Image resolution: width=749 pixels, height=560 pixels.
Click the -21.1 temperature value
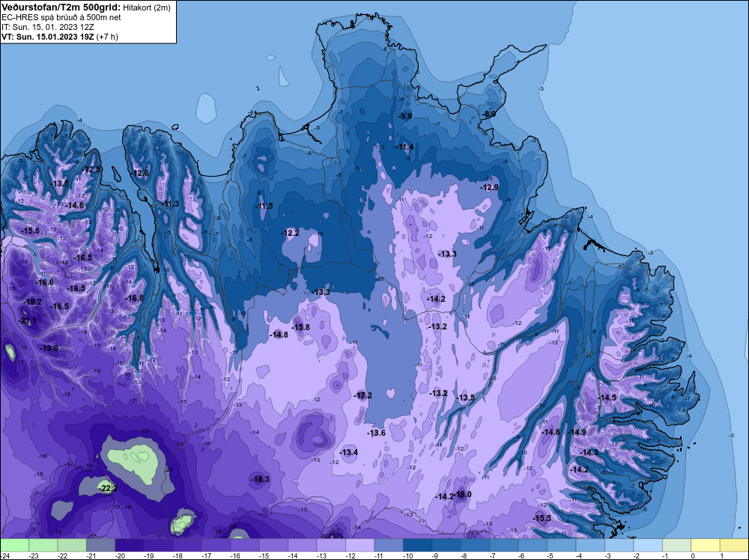click(x=27, y=321)
